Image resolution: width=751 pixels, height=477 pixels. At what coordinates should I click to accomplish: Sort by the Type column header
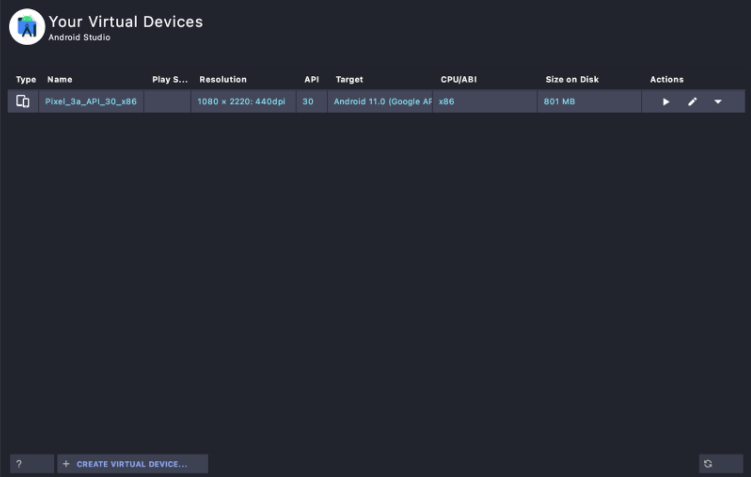point(26,80)
